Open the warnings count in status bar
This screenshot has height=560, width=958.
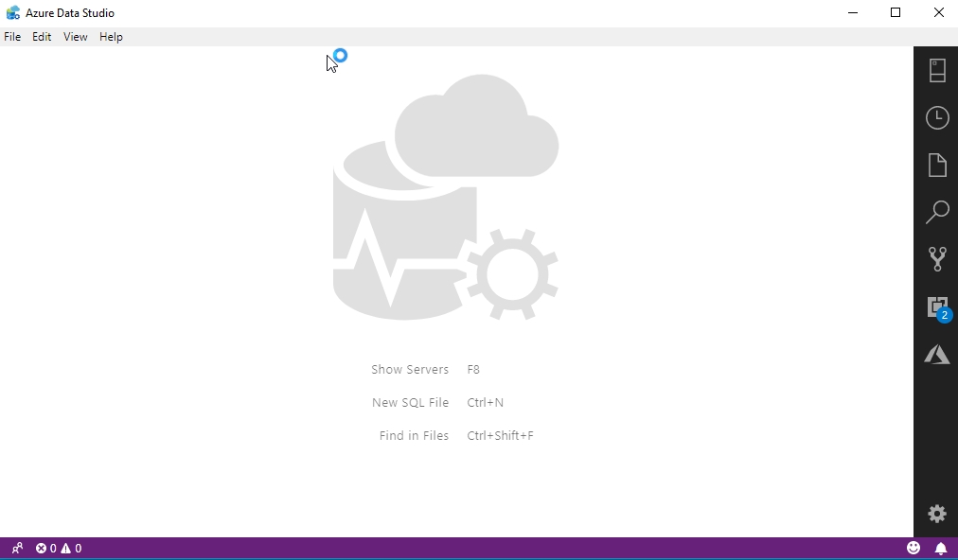tap(71, 548)
